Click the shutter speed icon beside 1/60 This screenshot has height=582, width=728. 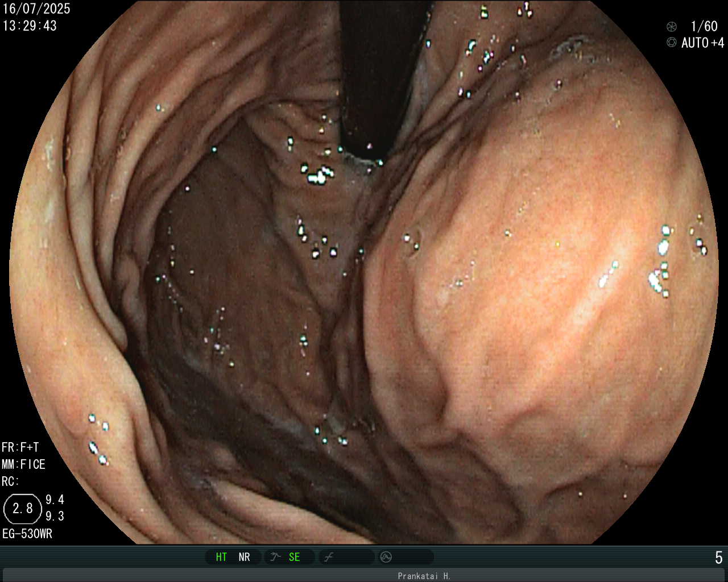[672, 26]
